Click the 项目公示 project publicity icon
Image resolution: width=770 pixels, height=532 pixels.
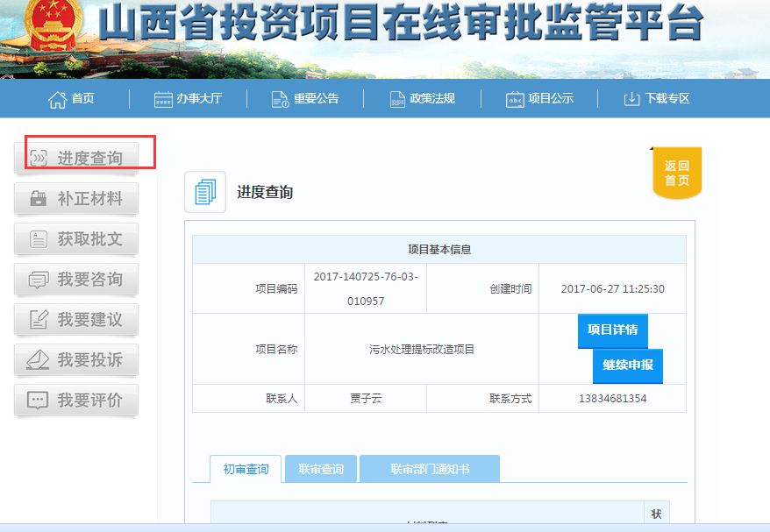[x=515, y=99]
